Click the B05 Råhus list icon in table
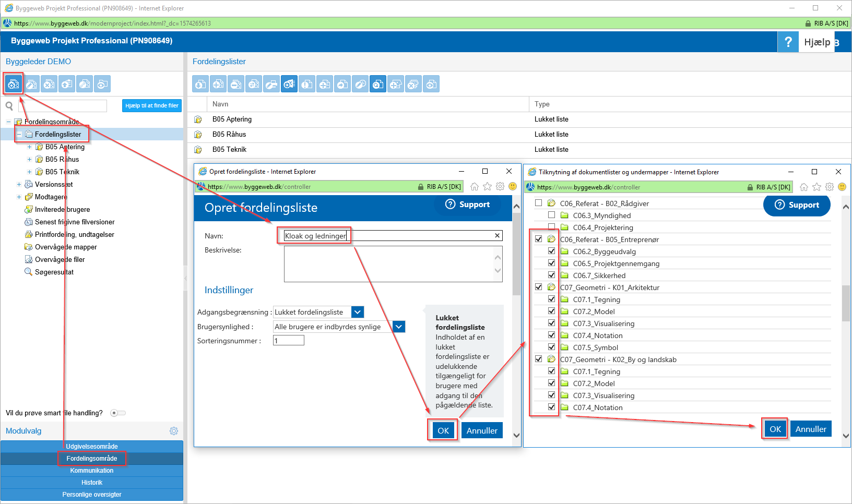Screen dimensions: 852x504 pos(198,135)
